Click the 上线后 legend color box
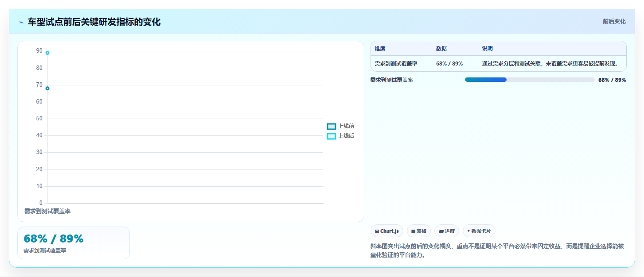Image resolution: width=644 pixels, height=277 pixels. pyautogui.click(x=332, y=136)
